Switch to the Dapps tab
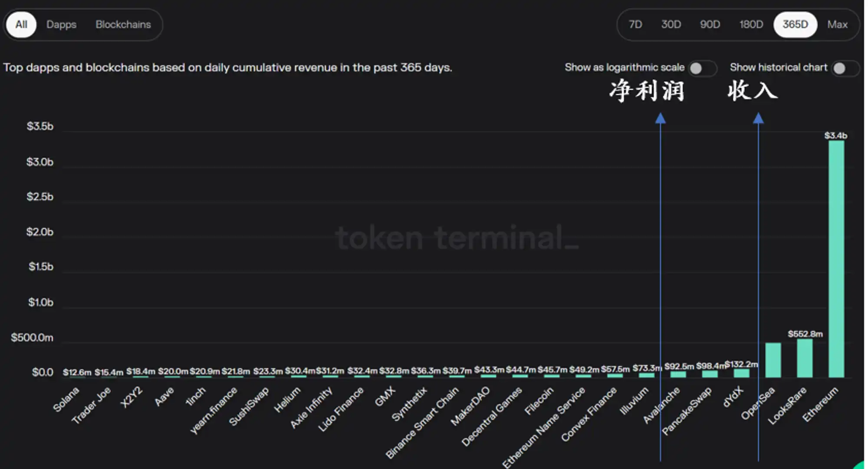Image resolution: width=868 pixels, height=469 pixels. [x=62, y=25]
